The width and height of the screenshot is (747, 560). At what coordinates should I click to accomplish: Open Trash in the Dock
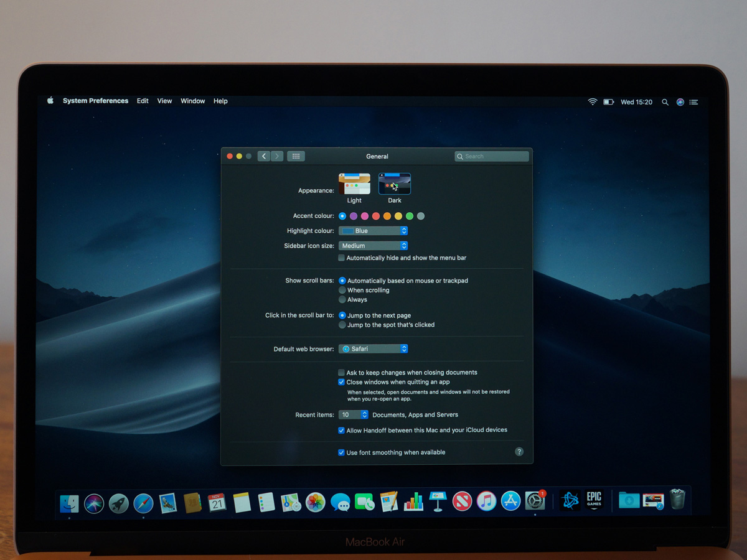click(x=677, y=499)
